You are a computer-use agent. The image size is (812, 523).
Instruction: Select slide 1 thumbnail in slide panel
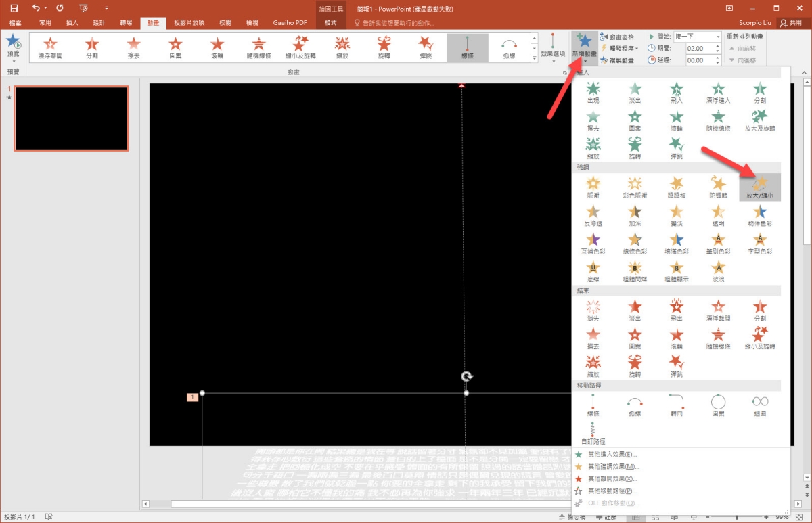click(x=71, y=118)
